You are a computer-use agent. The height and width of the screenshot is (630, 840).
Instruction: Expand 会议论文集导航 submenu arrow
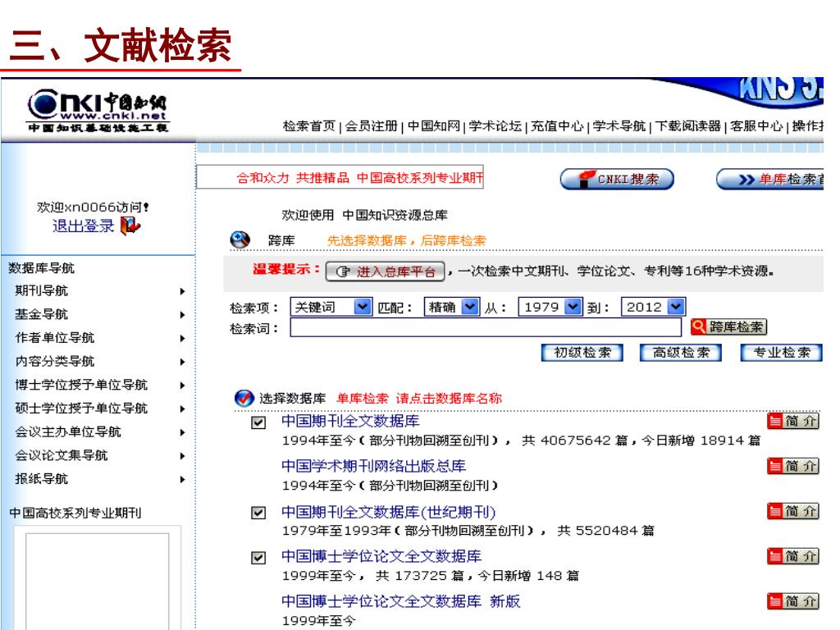pos(182,456)
